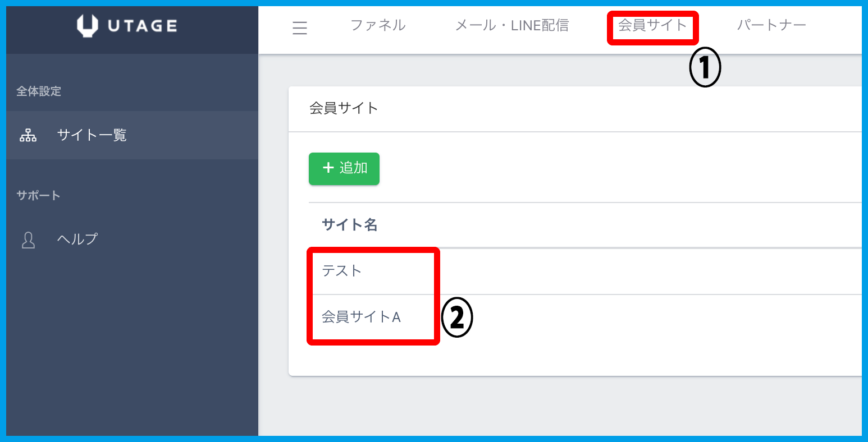The height and width of the screenshot is (442, 868).
Task: Select the 会員サイト tab in top navigation
Action: point(652,25)
